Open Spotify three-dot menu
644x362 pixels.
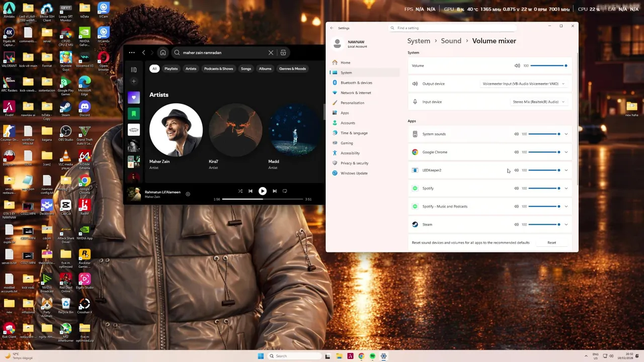click(x=132, y=53)
